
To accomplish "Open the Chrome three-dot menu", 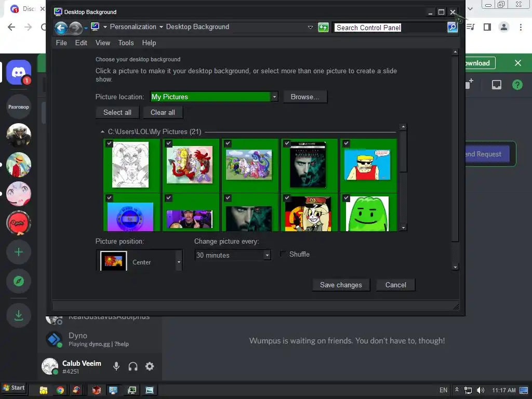I will [x=521, y=27].
